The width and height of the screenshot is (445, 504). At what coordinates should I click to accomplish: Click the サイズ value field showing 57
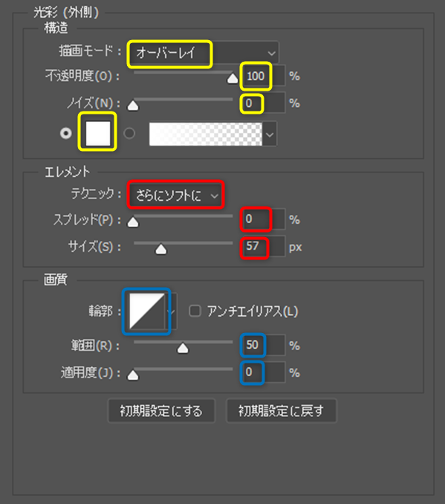[264, 247]
